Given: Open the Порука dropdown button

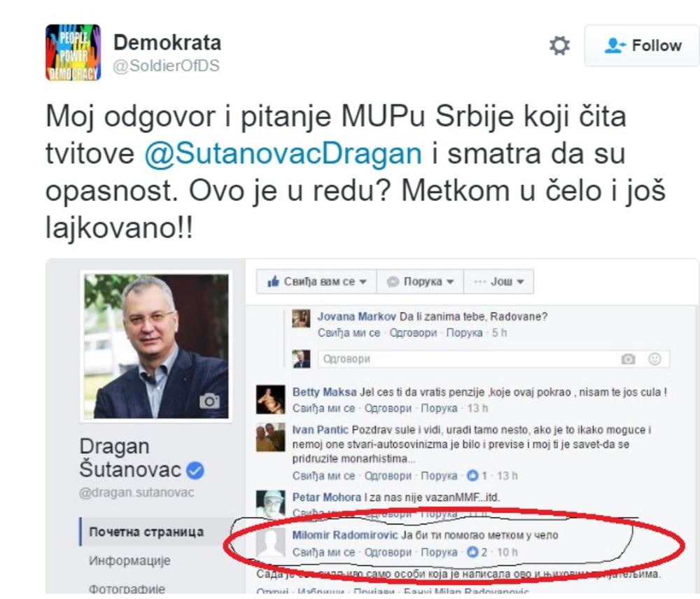Looking at the screenshot, I should coord(420,281).
